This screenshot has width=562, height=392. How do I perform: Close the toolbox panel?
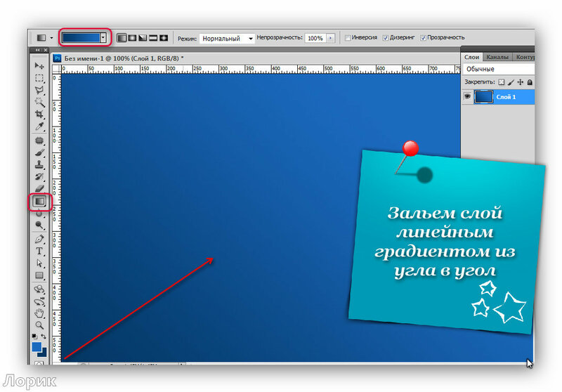coord(46,50)
